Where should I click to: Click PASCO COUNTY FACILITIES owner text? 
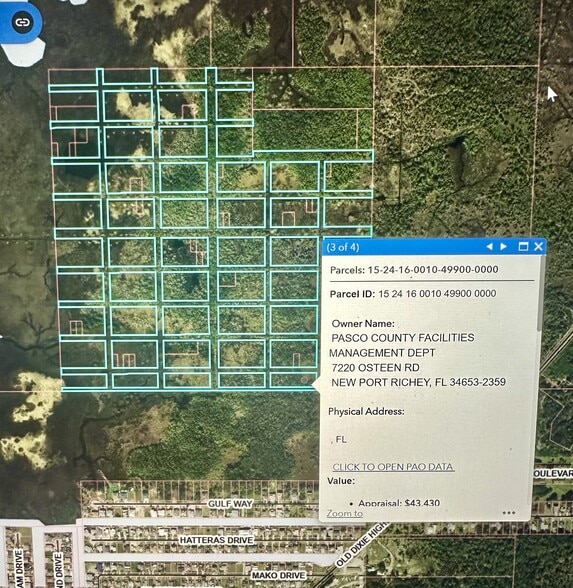[x=403, y=338]
